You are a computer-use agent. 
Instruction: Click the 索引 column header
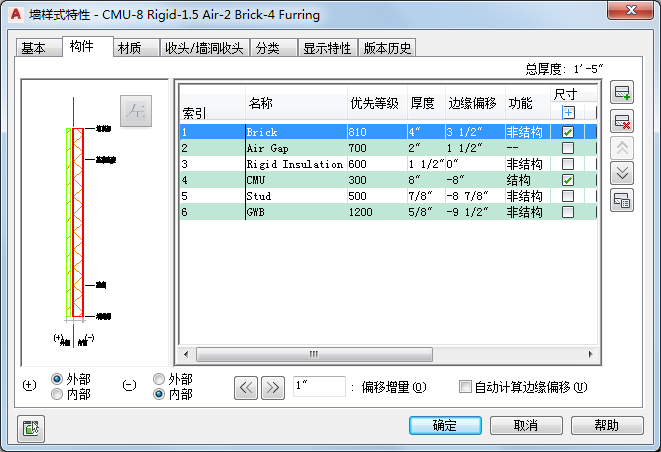tap(212, 103)
